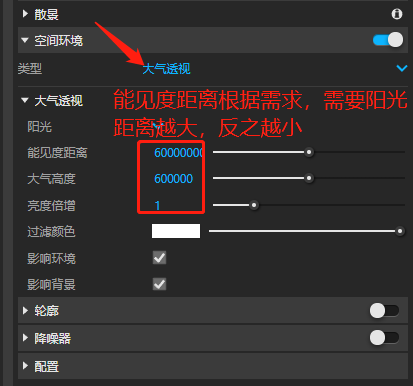413x386 pixels.
Task: Click the 亮度倍增 value field 1
Action: (157, 205)
